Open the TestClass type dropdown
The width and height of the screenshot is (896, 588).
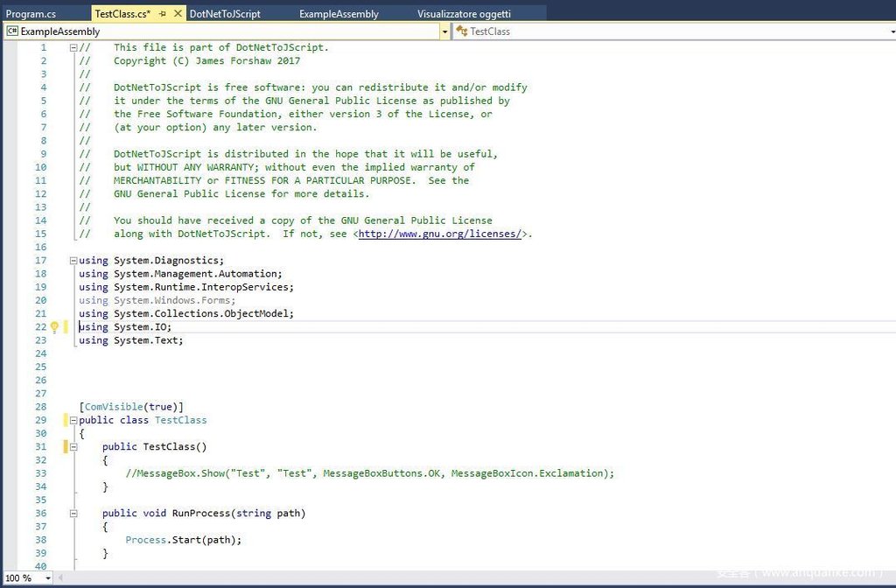(x=891, y=31)
